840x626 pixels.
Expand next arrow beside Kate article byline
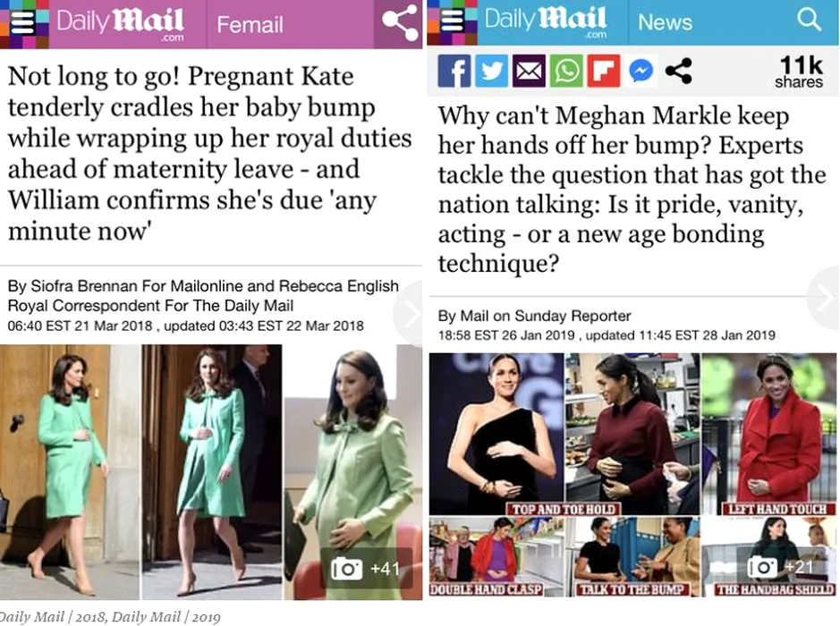click(409, 314)
